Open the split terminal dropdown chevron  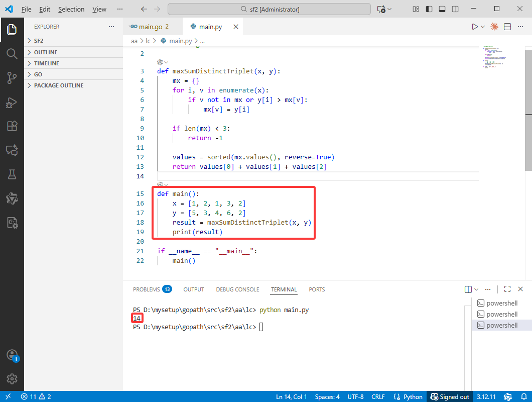(476, 289)
